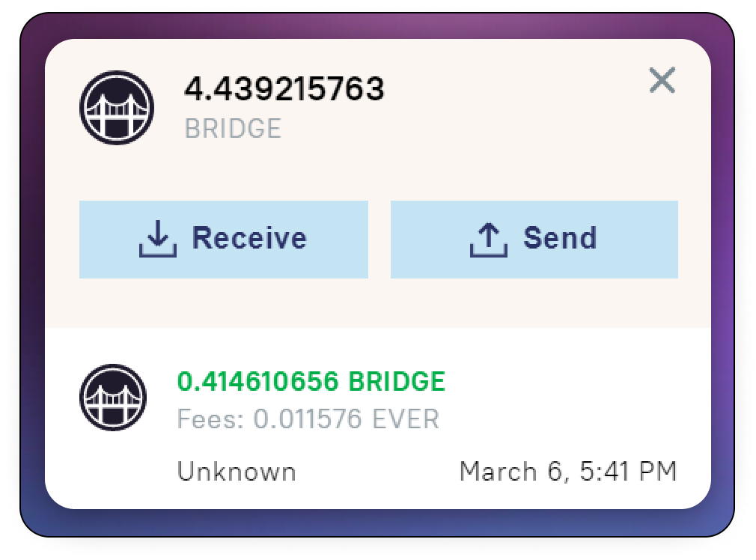Select the 4.439215763 balance amount

(x=284, y=89)
